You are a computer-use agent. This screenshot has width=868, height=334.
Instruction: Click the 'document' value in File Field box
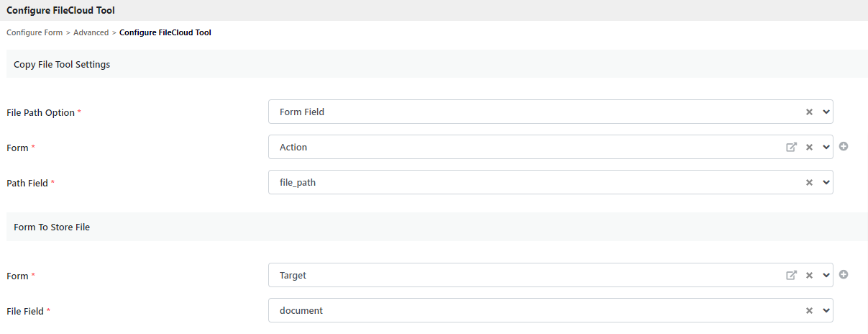pos(301,311)
